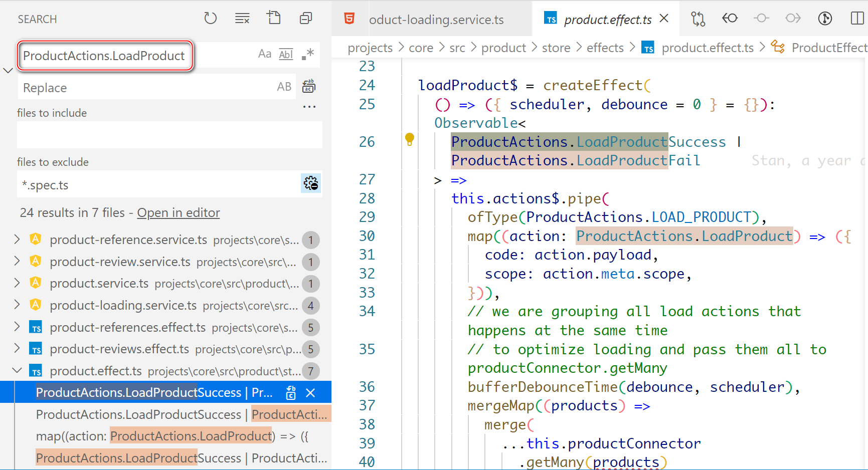Click the 'projects' breadcrumb item
The image size is (868, 470).
370,48
